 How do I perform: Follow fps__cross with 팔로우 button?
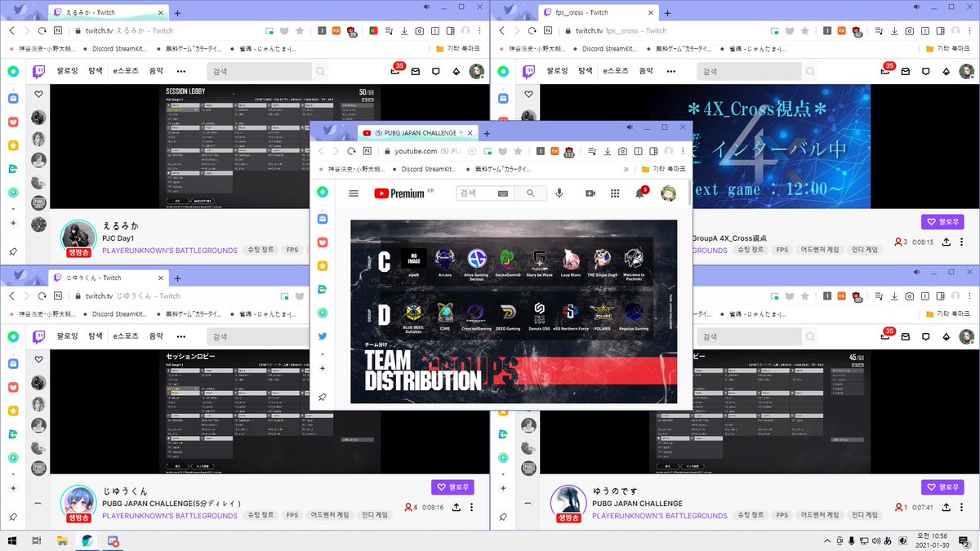point(942,221)
